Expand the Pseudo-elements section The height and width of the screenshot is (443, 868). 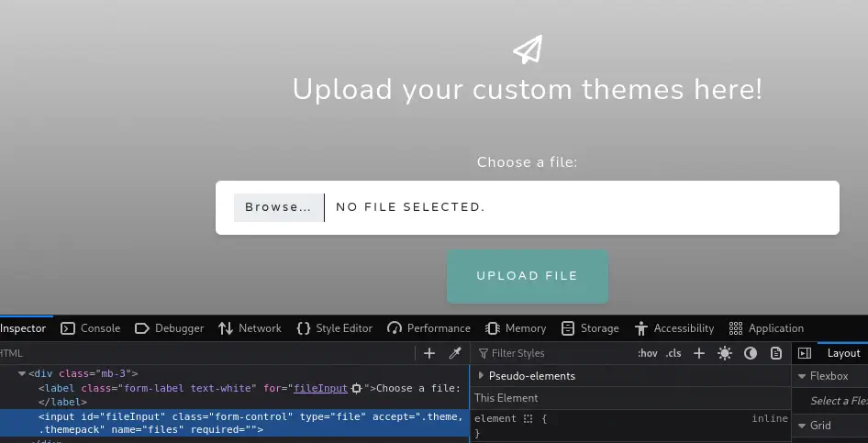point(482,376)
